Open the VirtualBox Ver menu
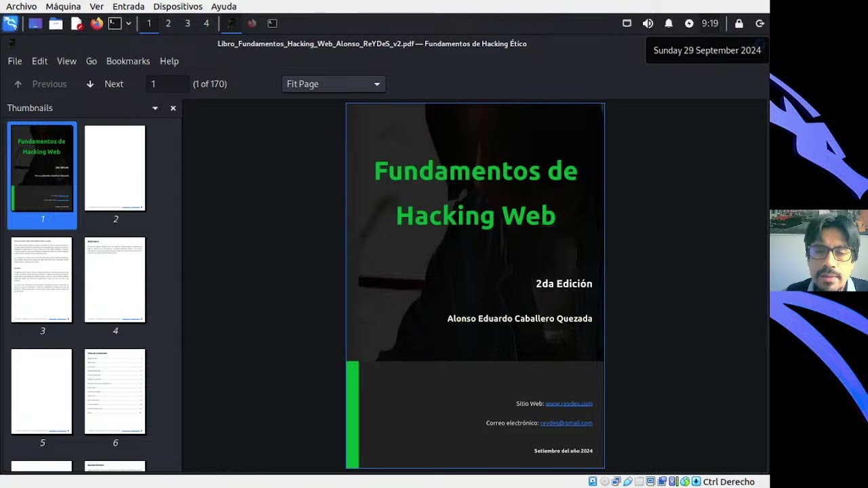868x488 pixels. click(x=96, y=6)
